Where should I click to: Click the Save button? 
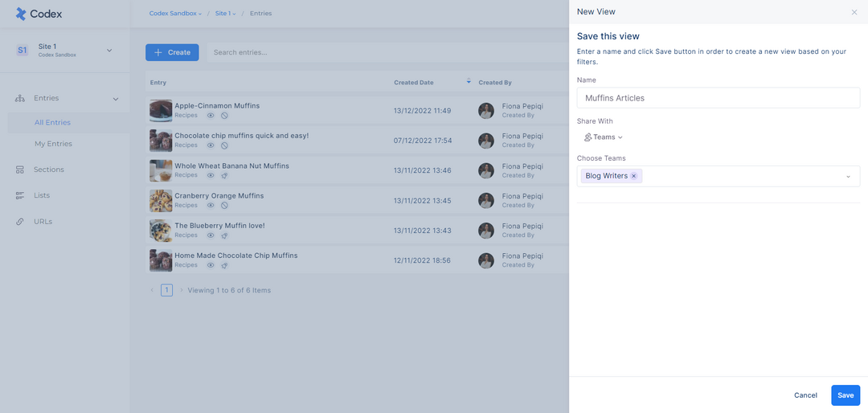coord(845,395)
